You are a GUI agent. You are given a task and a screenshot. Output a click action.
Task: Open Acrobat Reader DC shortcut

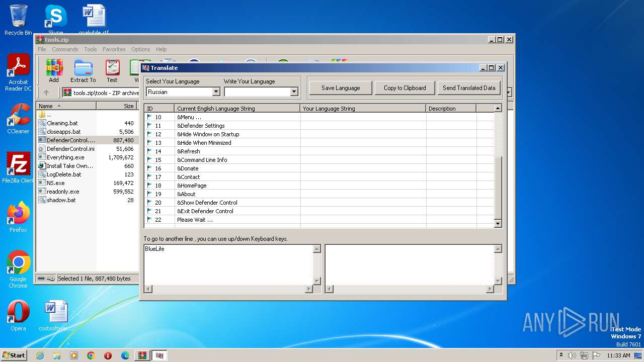tap(18, 73)
